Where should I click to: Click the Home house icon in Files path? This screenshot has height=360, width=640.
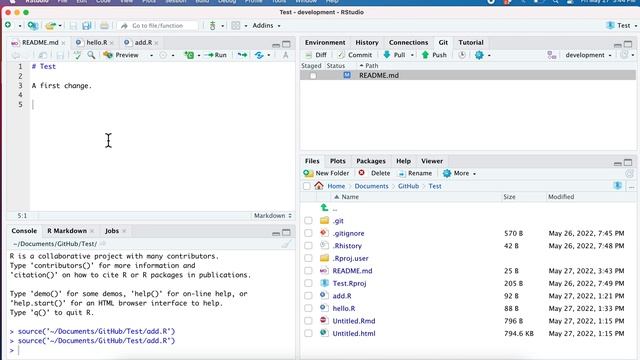click(x=319, y=186)
